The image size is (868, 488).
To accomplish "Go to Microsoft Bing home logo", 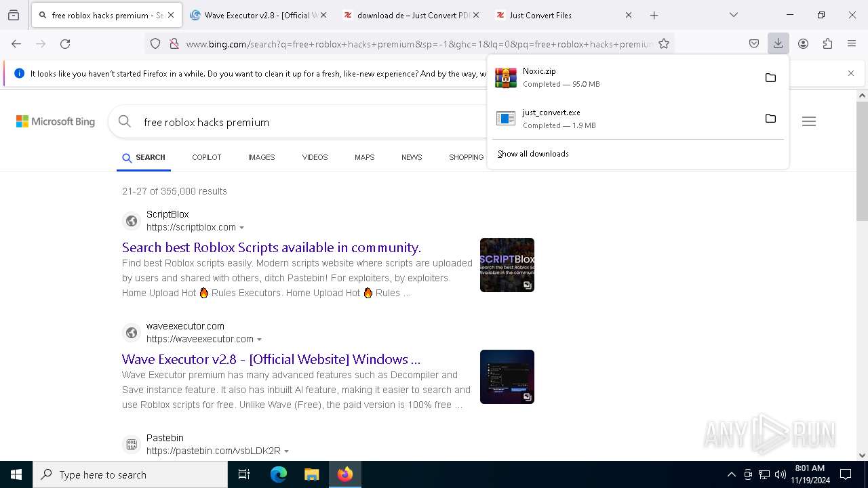I will (56, 121).
